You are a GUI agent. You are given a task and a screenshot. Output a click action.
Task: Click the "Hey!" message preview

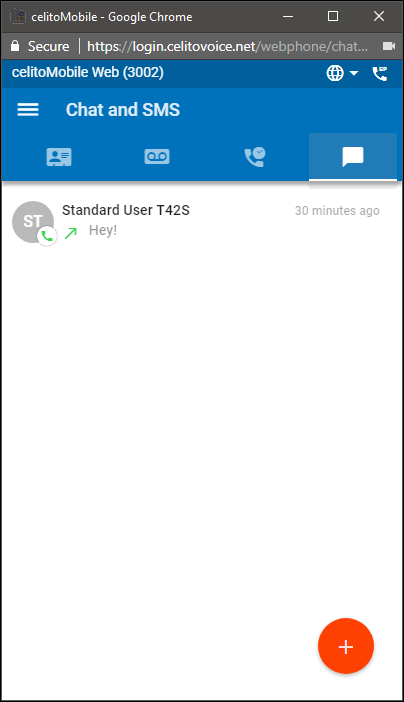click(x=103, y=230)
